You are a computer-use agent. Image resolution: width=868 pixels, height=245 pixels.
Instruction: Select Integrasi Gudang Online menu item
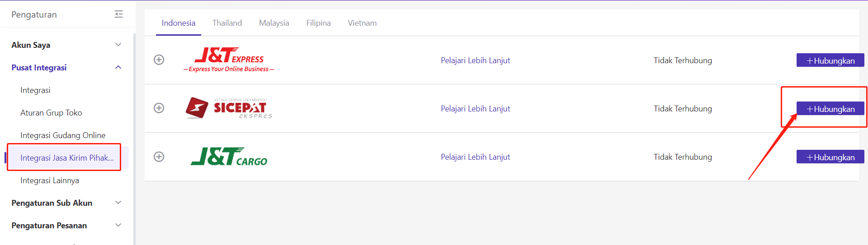63,135
